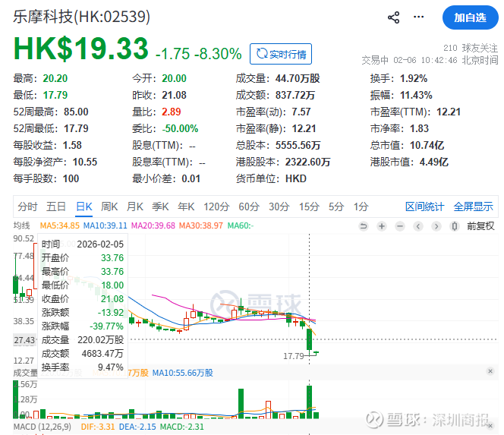
Task: Click the 17.79 low marker on chart
Action: click(x=294, y=356)
